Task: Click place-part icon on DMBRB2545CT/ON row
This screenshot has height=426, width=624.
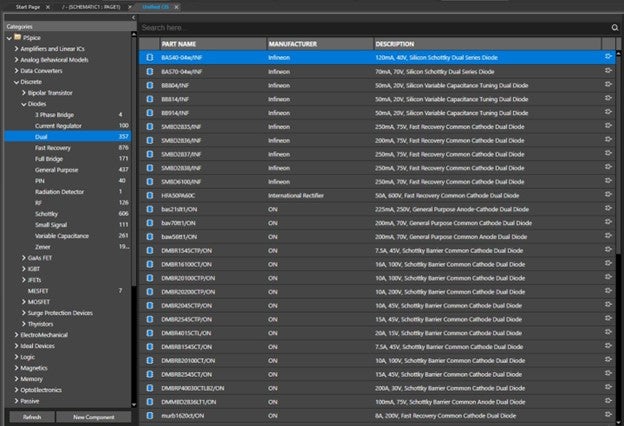Action: pyautogui.click(x=608, y=373)
